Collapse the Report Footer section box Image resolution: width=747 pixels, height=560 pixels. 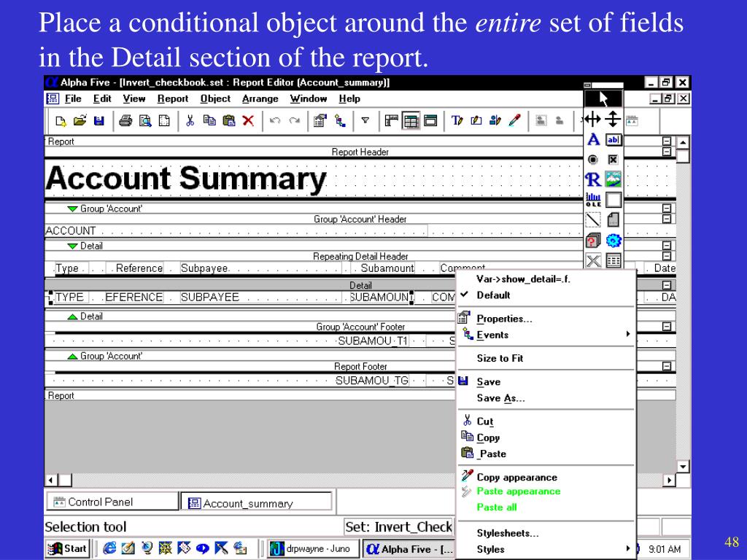[667, 366]
